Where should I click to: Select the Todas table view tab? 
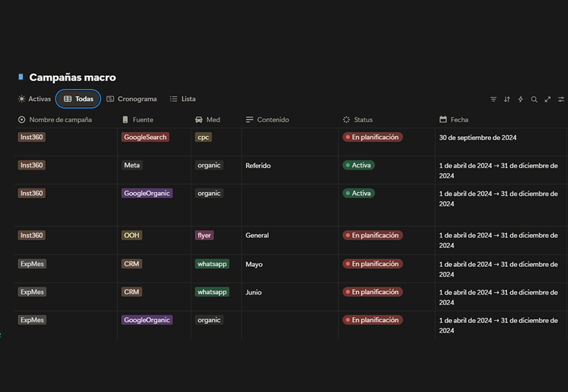click(x=79, y=99)
